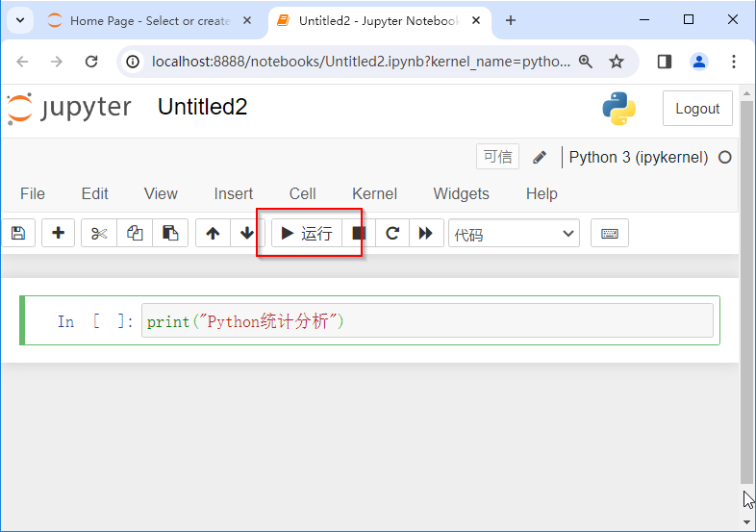Save the notebook with the floppy disk icon
The width and height of the screenshot is (756, 532).
[18, 234]
